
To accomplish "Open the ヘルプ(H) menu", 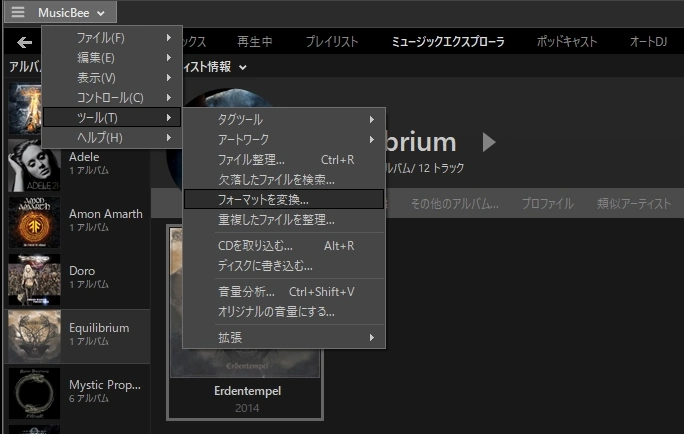I will point(112,137).
